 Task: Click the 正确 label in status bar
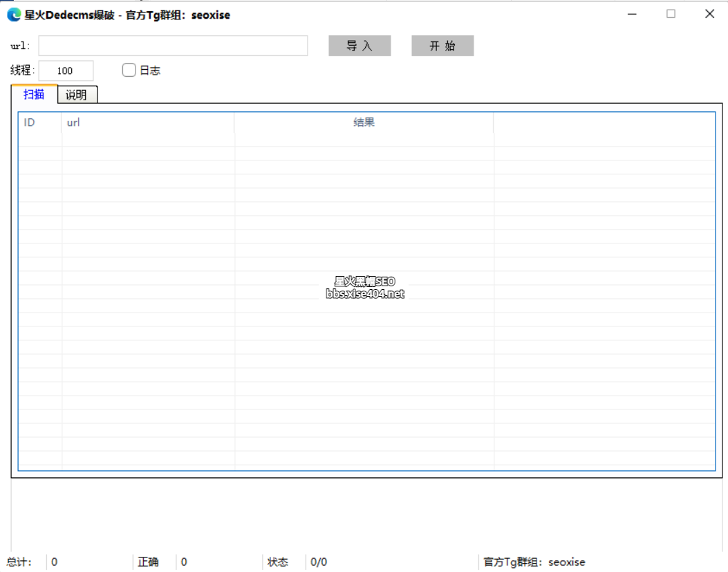click(x=148, y=562)
